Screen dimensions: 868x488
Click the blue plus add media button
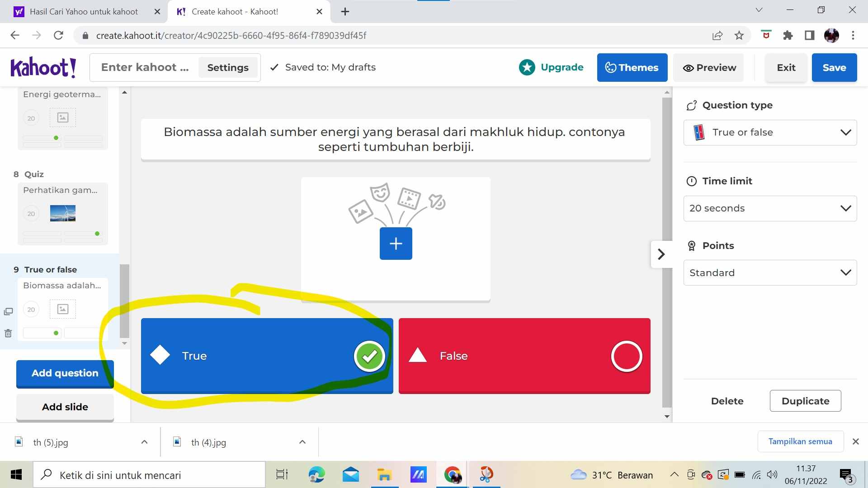(396, 244)
